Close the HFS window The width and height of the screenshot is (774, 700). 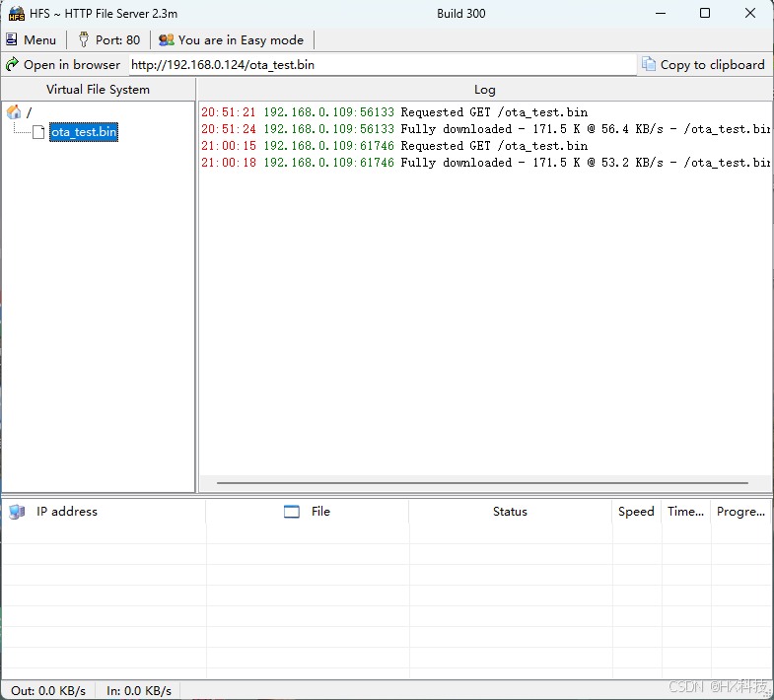(x=750, y=14)
